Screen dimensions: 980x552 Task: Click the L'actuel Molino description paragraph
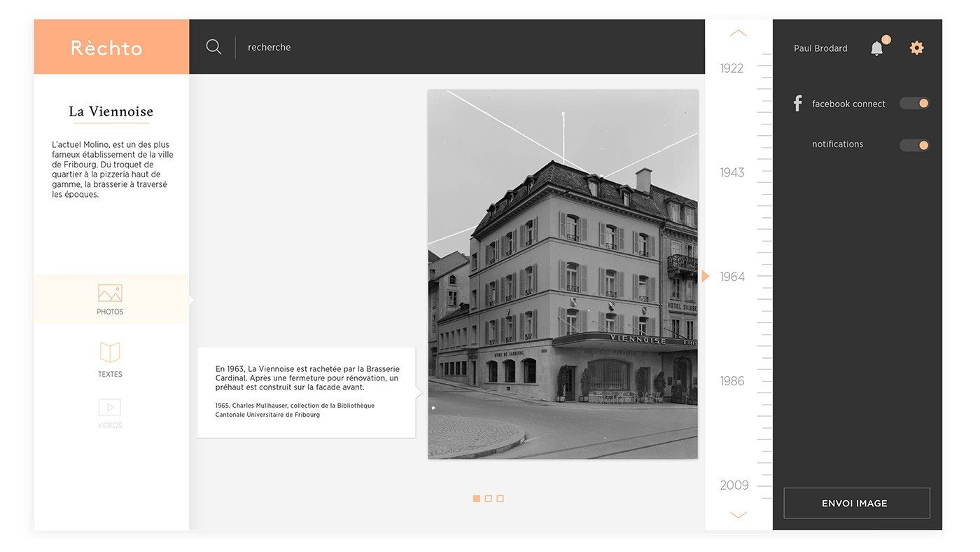(113, 170)
